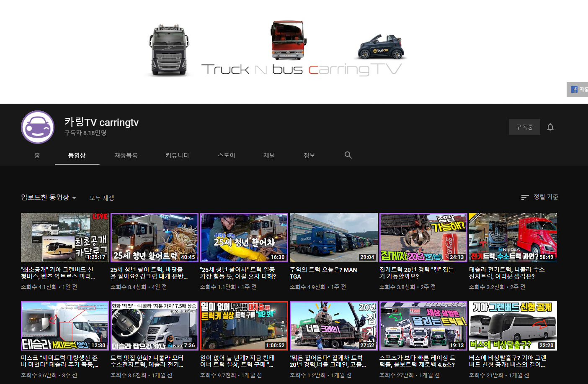Expand the 업로드한 동영상 dropdown

pyautogui.click(x=49, y=197)
